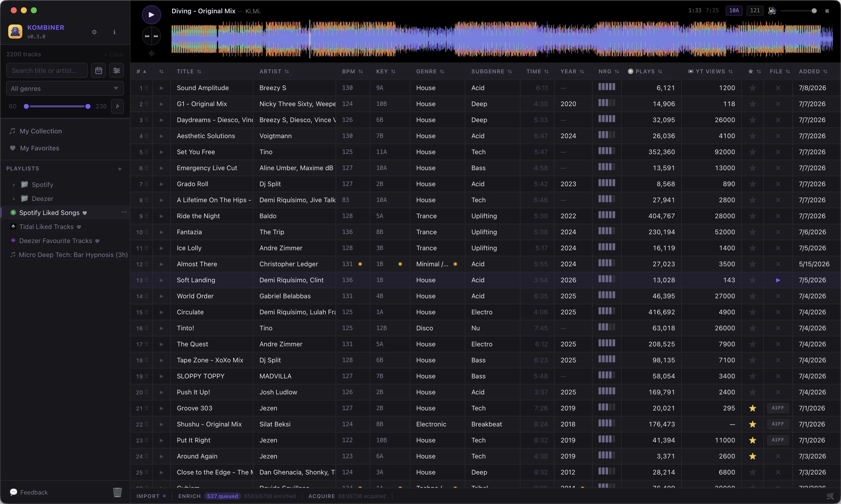Viewport: 841px width, 504px height.
Task: Click the 10A key badge in player
Action: pos(734,11)
